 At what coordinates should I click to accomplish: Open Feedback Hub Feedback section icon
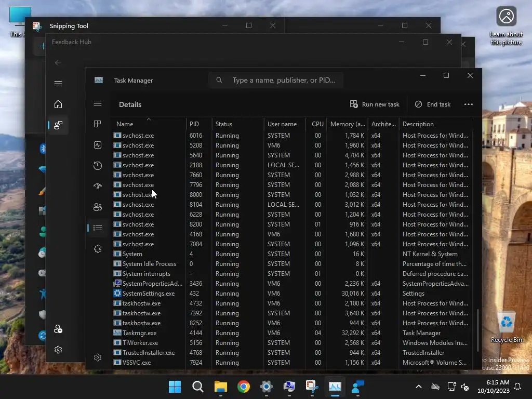(58, 125)
